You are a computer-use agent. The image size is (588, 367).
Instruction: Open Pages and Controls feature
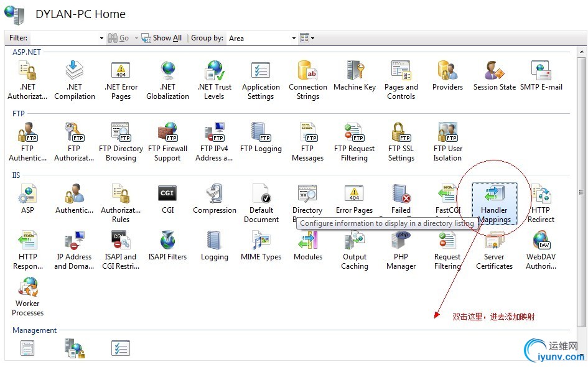click(401, 81)
